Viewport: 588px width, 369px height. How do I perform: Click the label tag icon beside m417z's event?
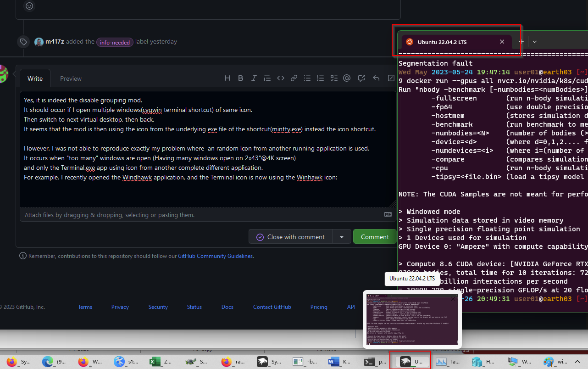[x=23, y=41]
